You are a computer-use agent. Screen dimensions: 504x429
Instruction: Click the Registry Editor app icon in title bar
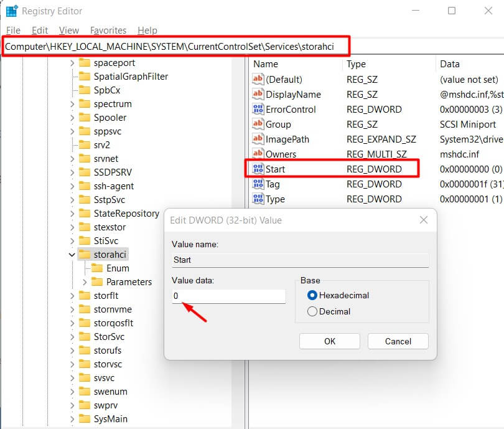point(12,11)
